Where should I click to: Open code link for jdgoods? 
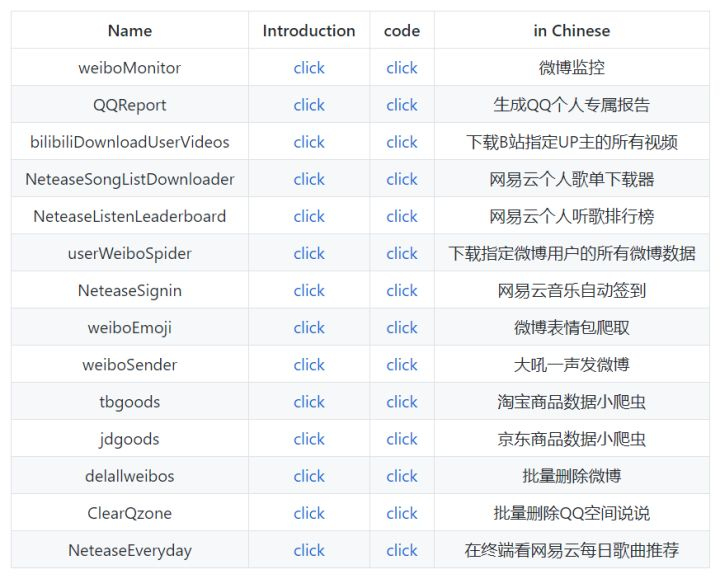pos(402,439)
